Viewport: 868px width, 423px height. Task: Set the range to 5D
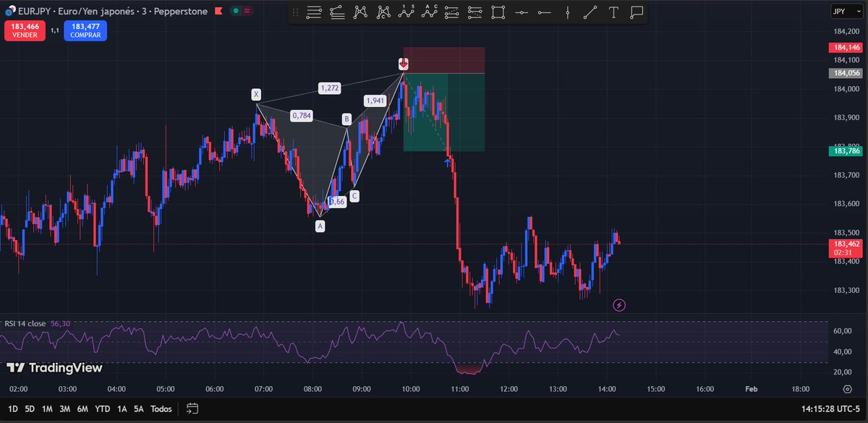click(30, 409)
